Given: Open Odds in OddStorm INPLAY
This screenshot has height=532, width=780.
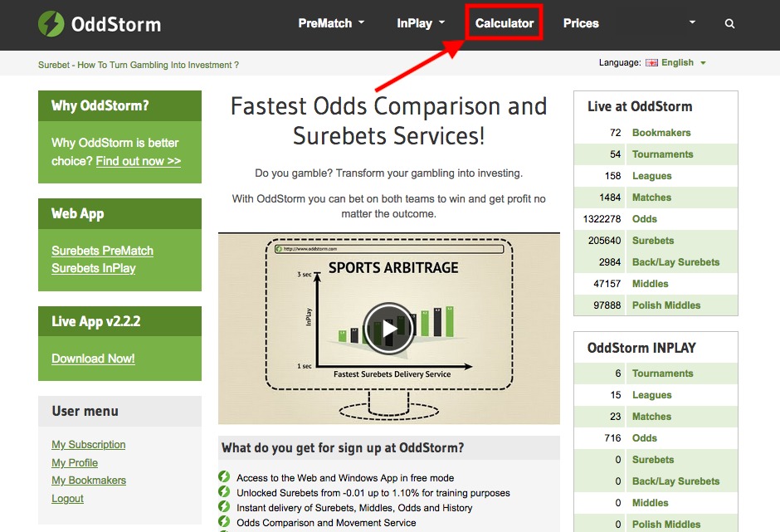Looking at the screenshot, I should click(x=644, y=438).
